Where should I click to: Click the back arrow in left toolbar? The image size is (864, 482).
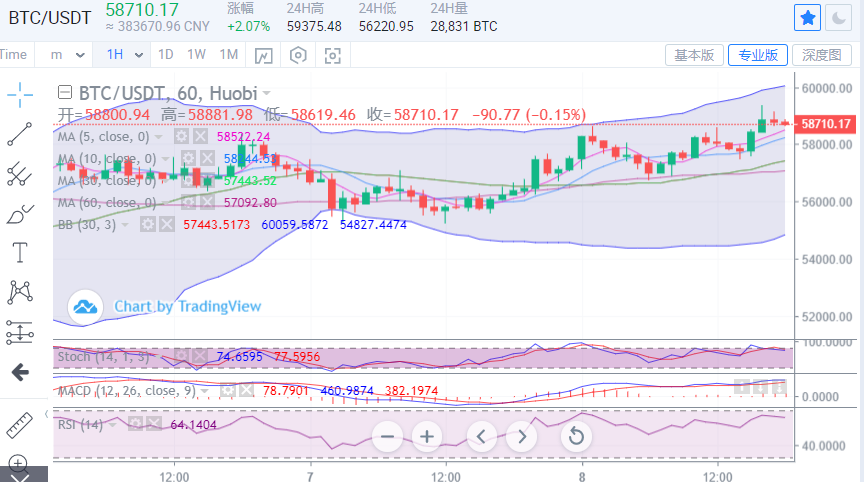click(20, 372)
